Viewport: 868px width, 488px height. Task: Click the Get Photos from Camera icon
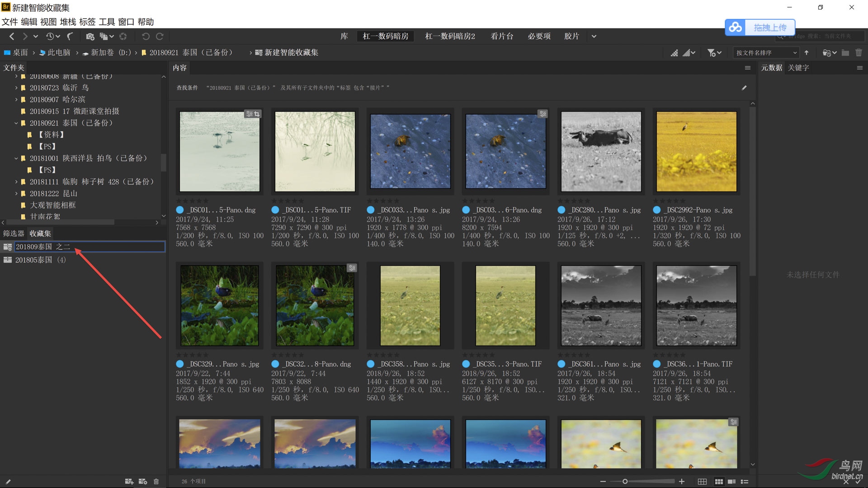tap(90, 37)
